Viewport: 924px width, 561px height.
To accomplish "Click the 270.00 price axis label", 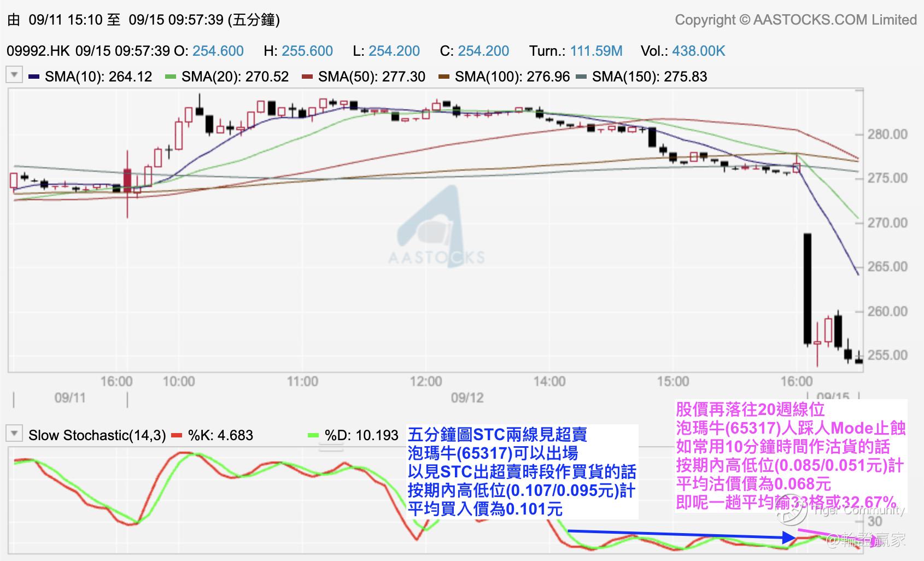I will coord(887,223).
